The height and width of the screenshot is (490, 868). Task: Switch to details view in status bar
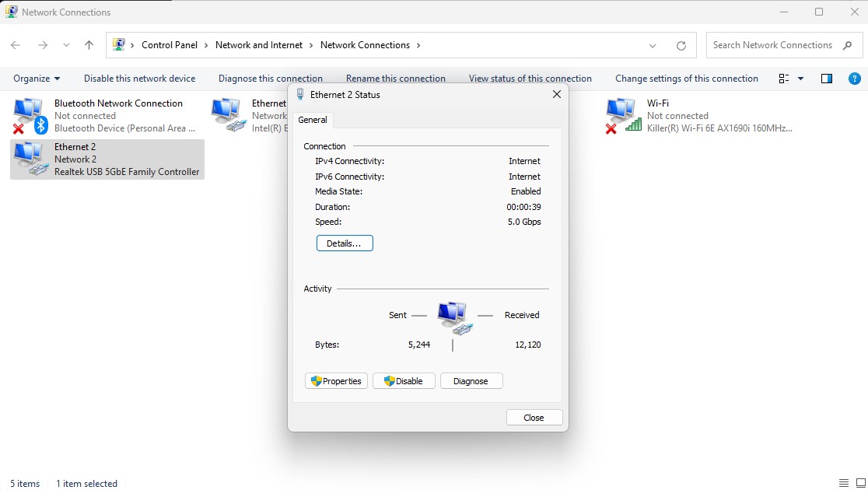pyautogui.click(x=844, y=483)
